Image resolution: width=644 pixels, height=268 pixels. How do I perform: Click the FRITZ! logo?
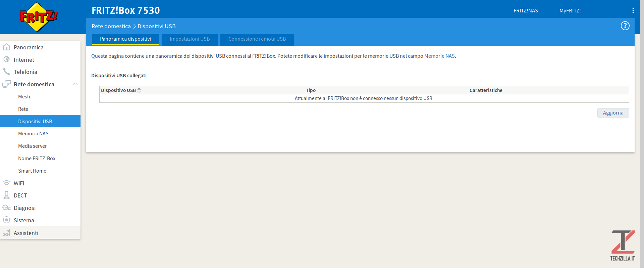39,17
